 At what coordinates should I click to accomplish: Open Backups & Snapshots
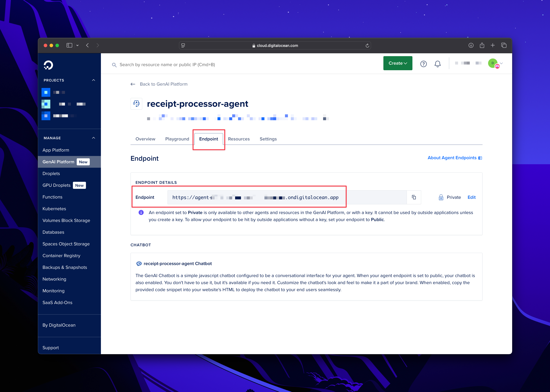coord(65,267)
